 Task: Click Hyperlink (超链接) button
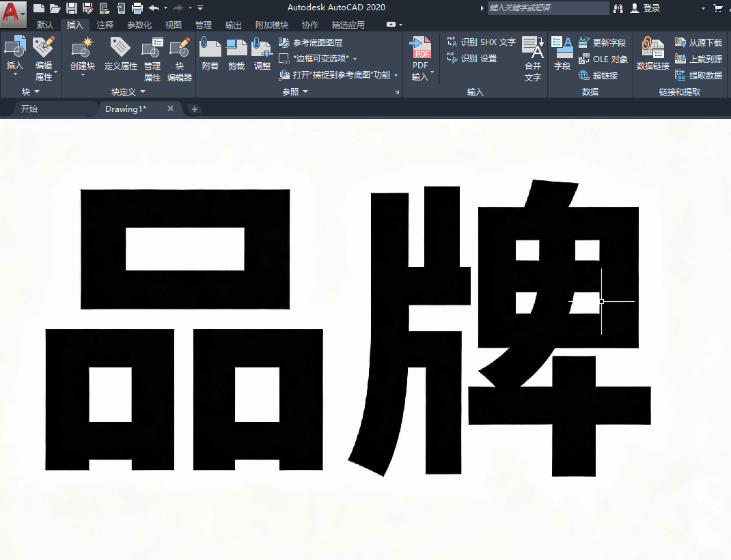pos(598,75)
